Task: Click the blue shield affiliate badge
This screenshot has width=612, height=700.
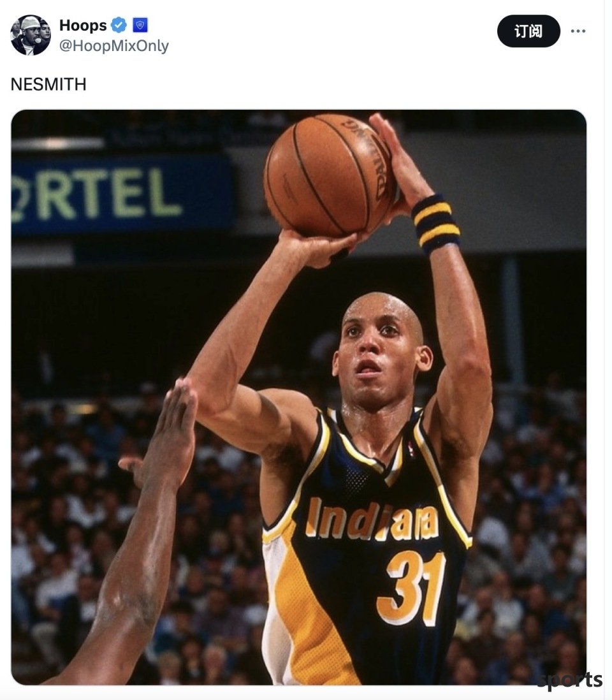Action: coord(140,26)
